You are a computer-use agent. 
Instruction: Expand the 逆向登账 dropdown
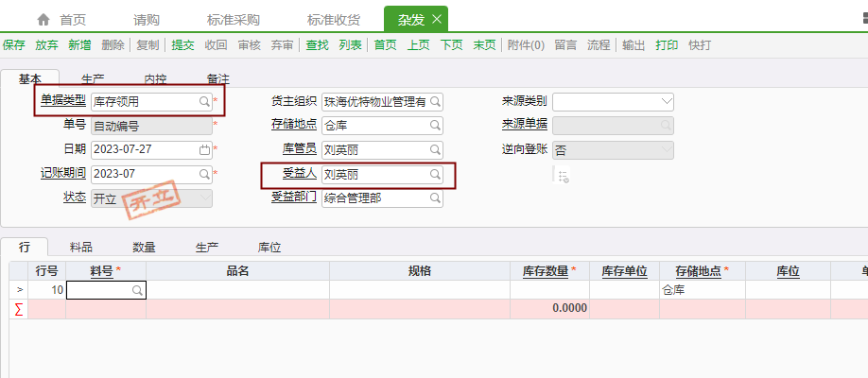point(667,149)
